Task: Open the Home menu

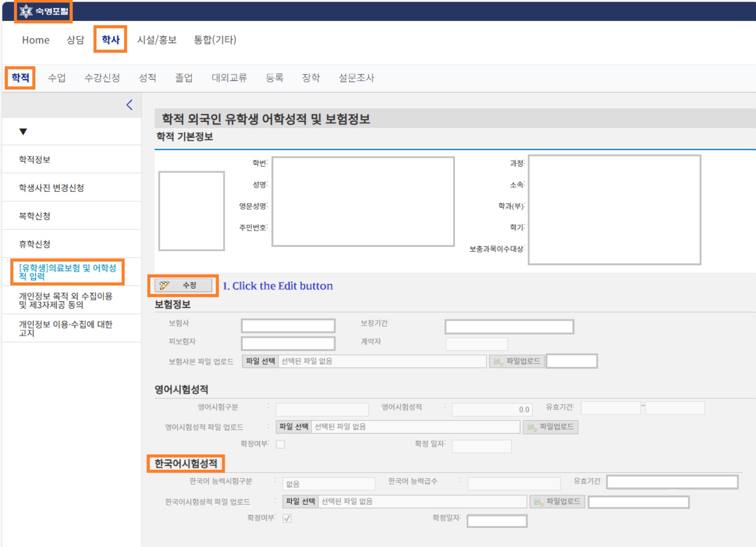Action: pos(36,40)
